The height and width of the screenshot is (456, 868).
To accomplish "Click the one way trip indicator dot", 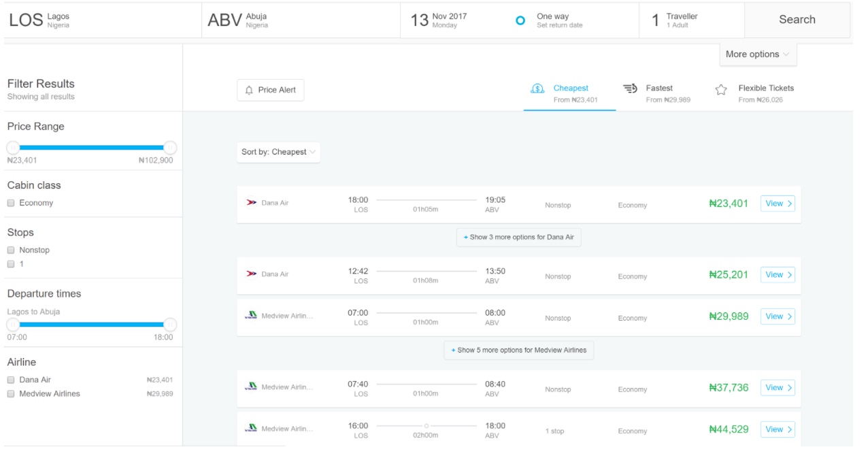I will (x=520, y=18).
